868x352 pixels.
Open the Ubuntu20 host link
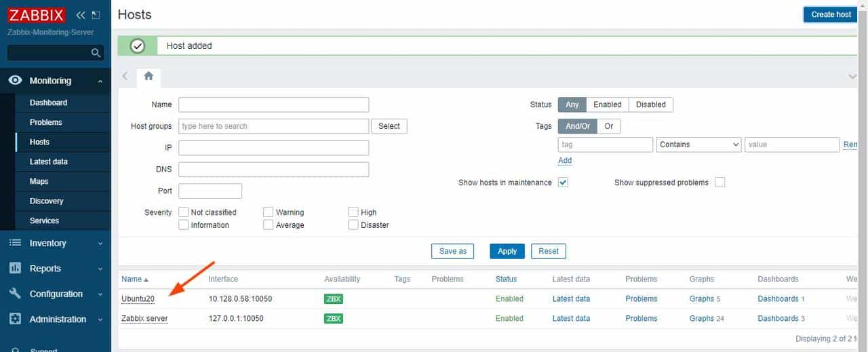pyautogui.click(x=138, y=299)
